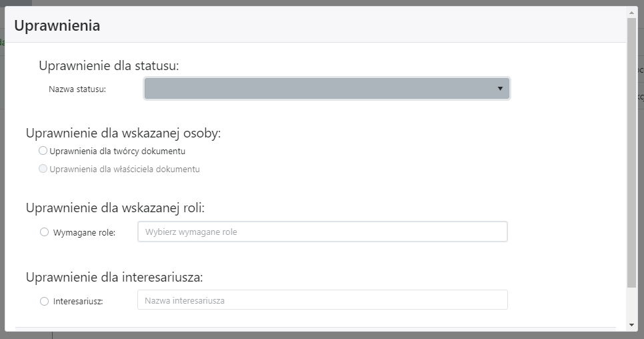Click the scrollbar up arrow
This screenshot has height=339, width=644.
632,13
